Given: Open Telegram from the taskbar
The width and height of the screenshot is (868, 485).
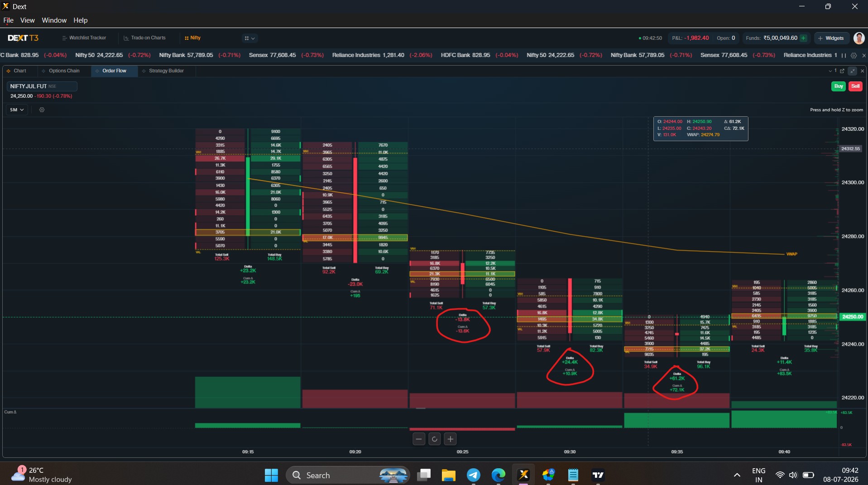Looking at the screenshot, I should tap(474, 475).
